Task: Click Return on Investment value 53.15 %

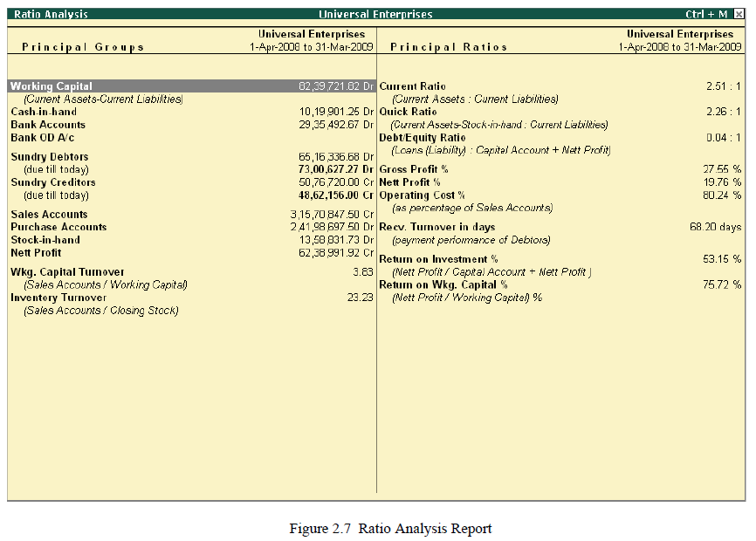Action: pos(722,259)
